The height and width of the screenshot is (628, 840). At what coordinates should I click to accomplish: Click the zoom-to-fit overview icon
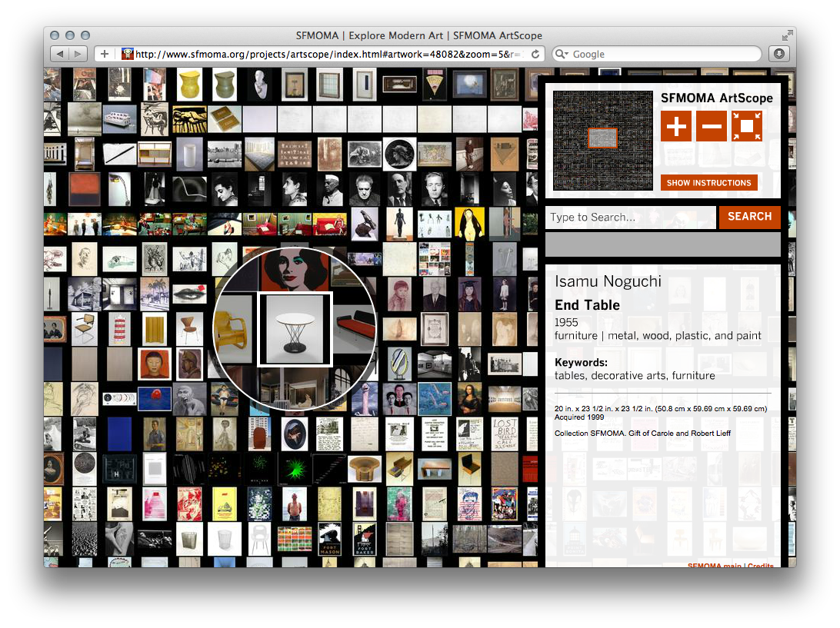click(745, 125)
